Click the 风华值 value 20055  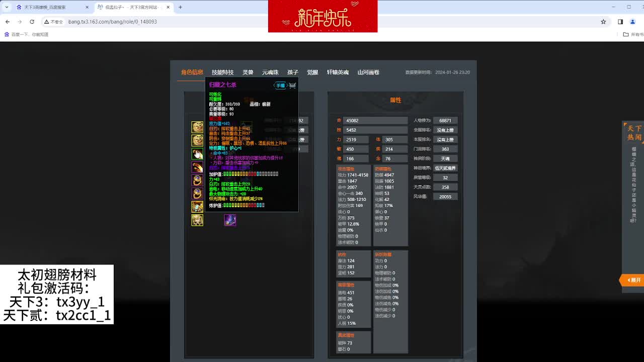point(445,197)
